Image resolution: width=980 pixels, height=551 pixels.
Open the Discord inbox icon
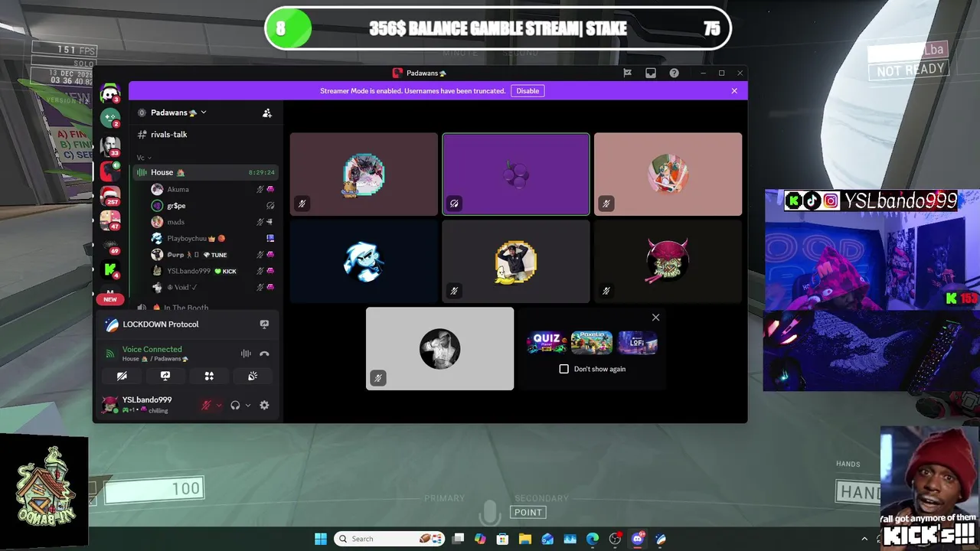[x=651, y=73]
